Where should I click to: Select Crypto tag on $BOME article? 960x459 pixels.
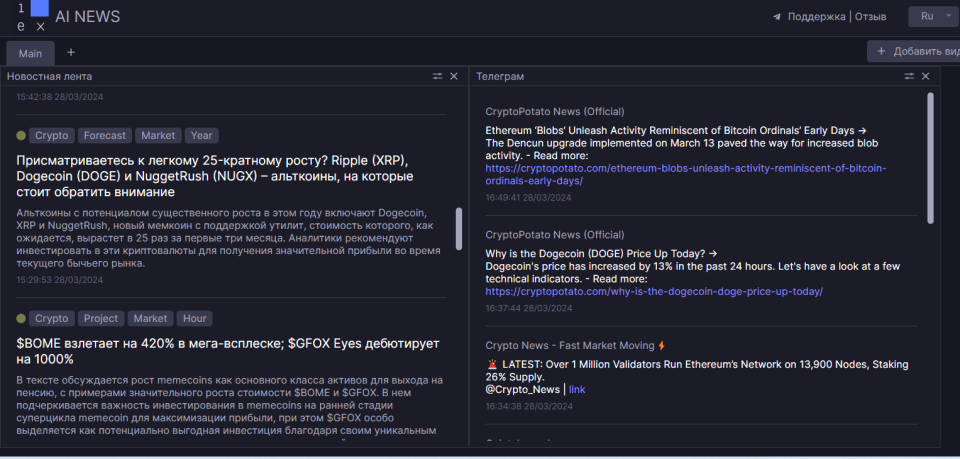pyautogui.click(x=52, y=318)
